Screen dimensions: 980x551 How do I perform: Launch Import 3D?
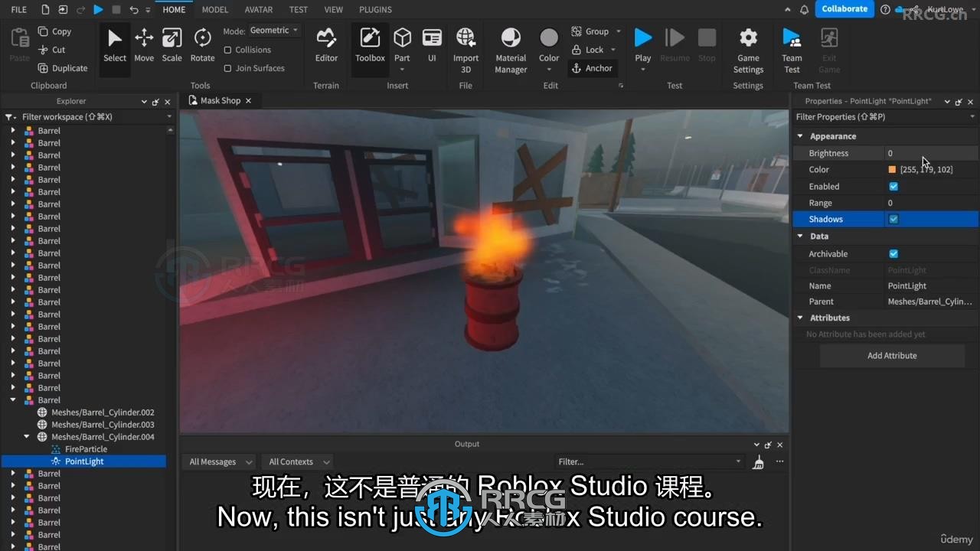click(x=465, y=51)
